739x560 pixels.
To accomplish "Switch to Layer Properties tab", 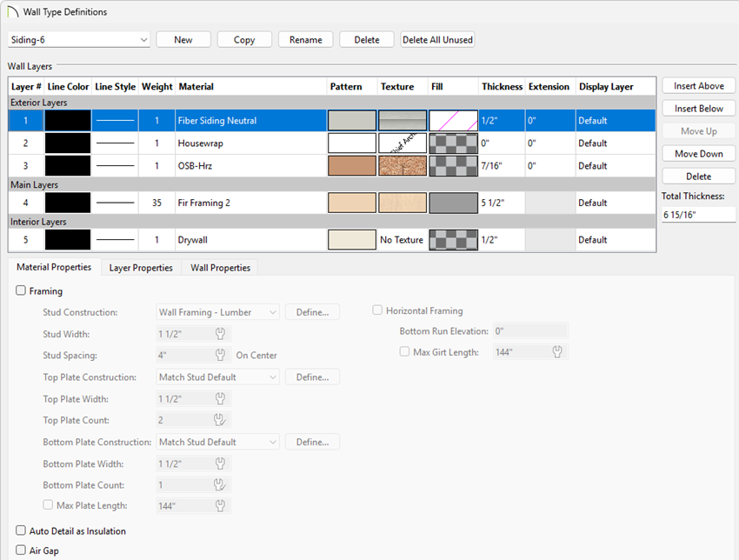I will [141, 268].
